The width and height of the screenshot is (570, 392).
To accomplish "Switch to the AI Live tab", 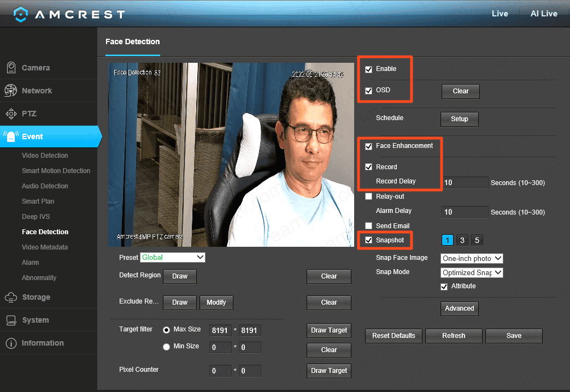I will pos(543,14).
